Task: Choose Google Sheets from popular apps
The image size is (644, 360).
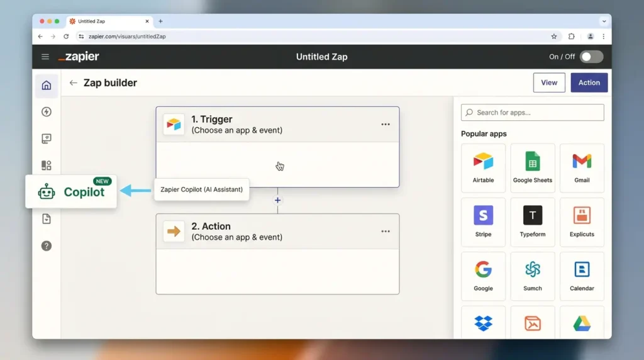Action: pyautogui.click(x=532, y=168)
